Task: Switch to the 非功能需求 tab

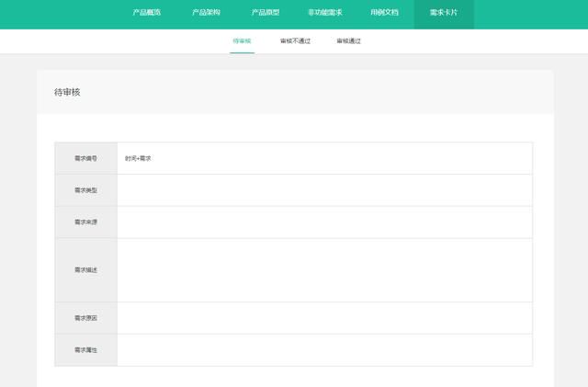Action: pyautogui.click(x=324, y=12)
